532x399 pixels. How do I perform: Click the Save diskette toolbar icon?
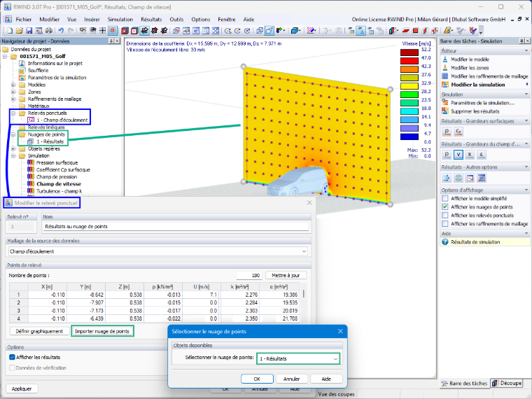(x=29, y=31)
